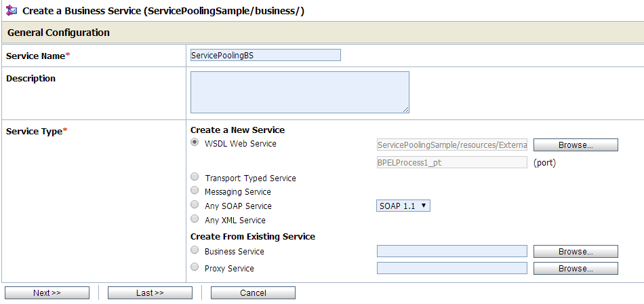Choose the Transport Typed Service option
644x304 pixels.
click(x=195, y=177)
